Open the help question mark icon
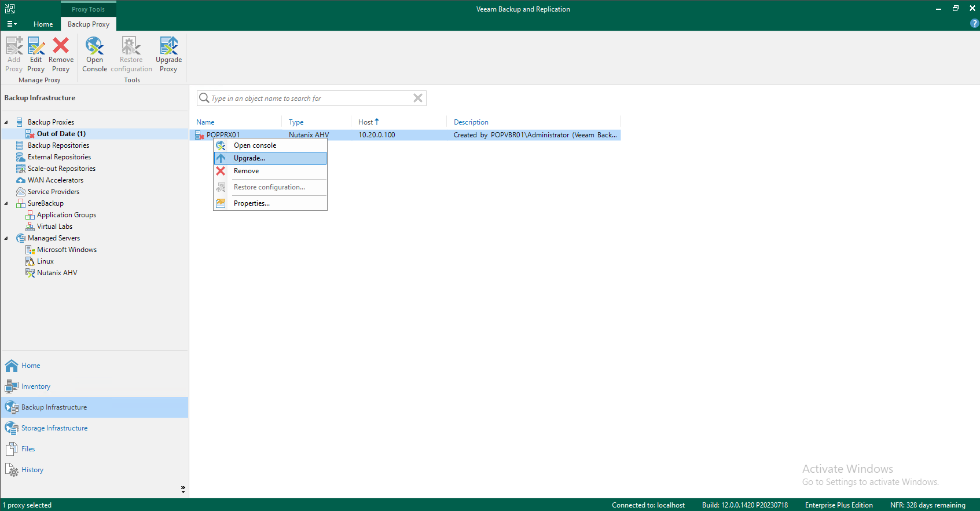 point(974,24)
